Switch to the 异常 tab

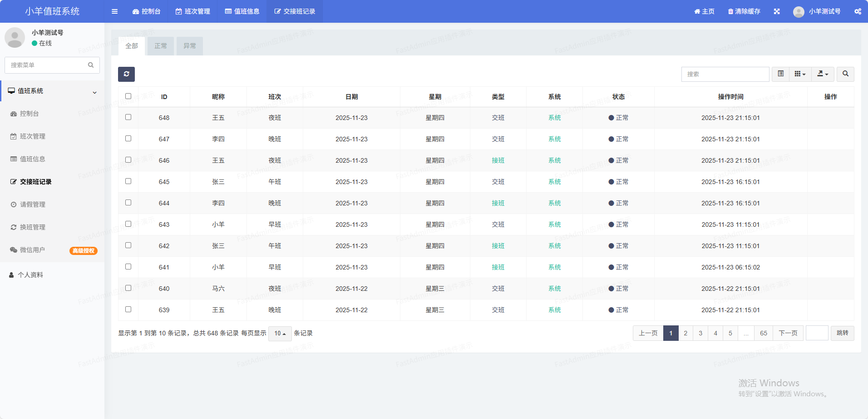(x=190, y=46)
